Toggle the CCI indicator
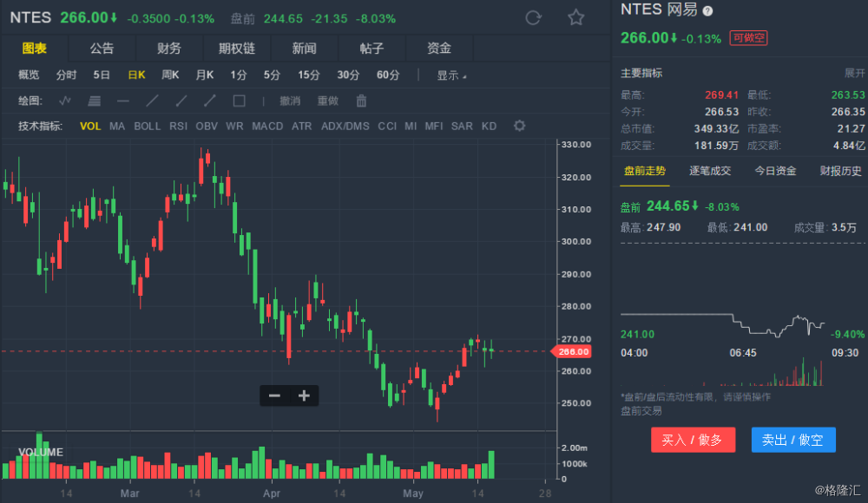 (x=387, y=126)
